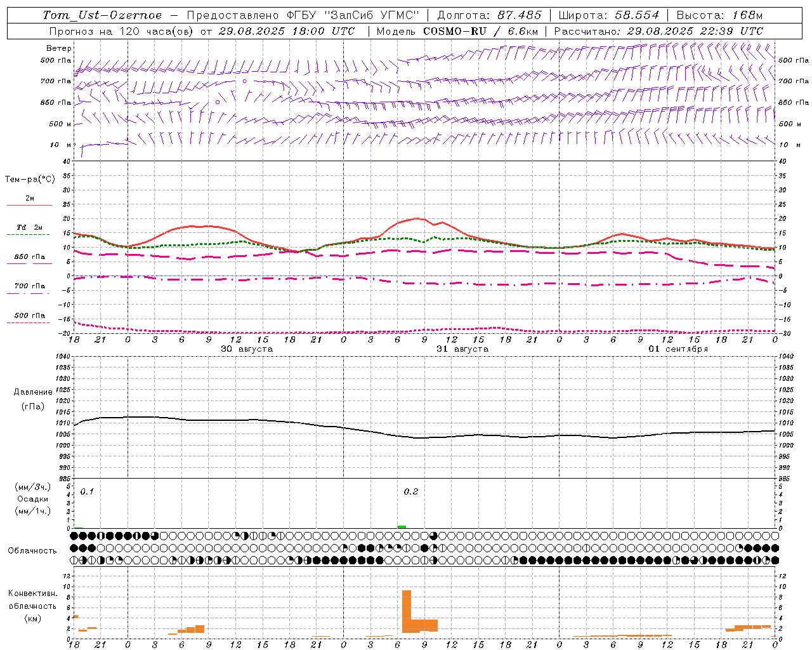
Task: Click the Td 2м dew point legend entry
Action: coord(29,230)
